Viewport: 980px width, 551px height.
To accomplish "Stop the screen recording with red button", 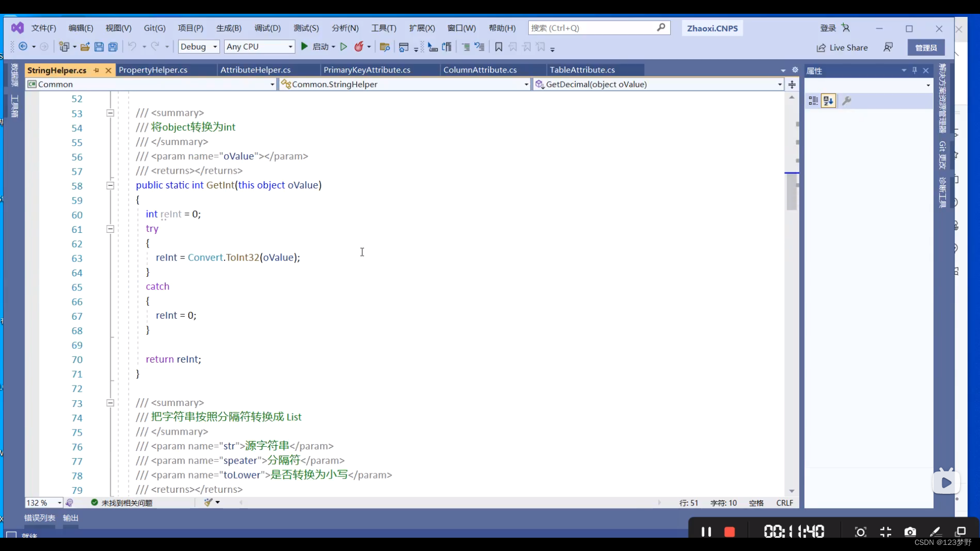I will 730,532.
